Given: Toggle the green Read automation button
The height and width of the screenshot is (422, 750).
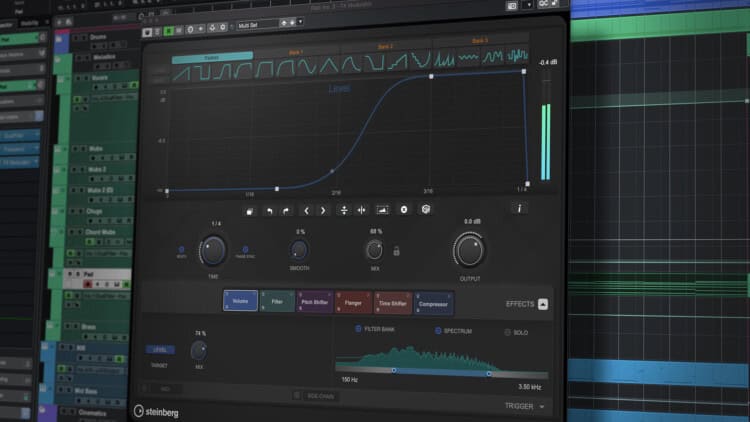Looking at the screenshot, I should (x=168, y=31).
